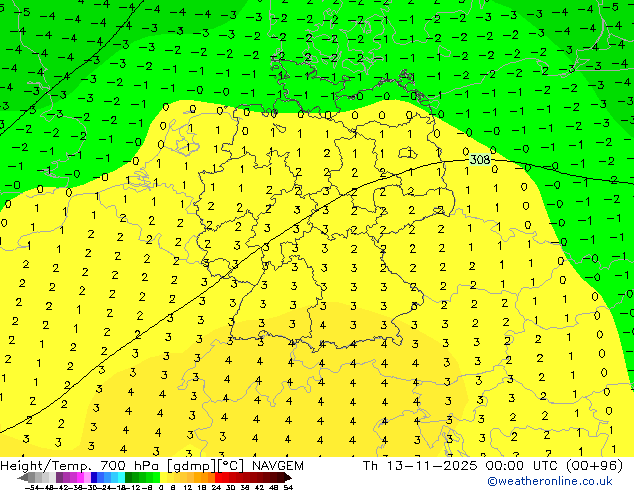634x490 pixels.
Task: Click the legend tick label 12
Action: (188, 488)
